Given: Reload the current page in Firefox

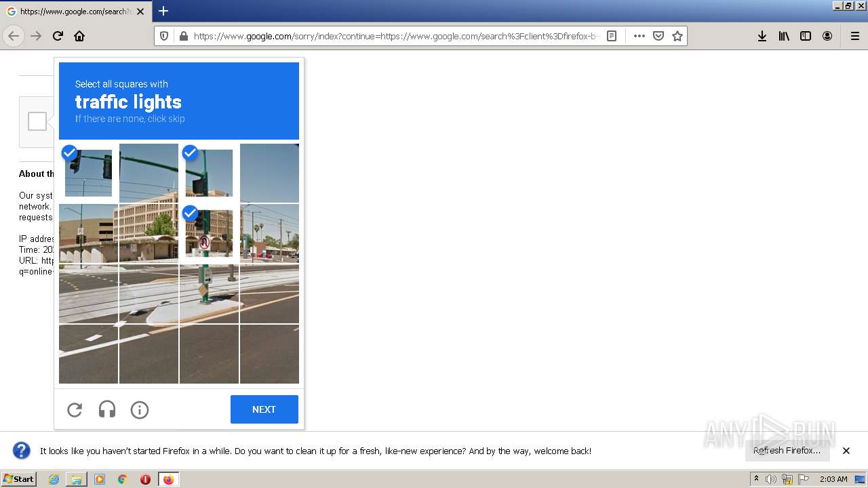Looking at the screenshot, I should tap(58, 36).
